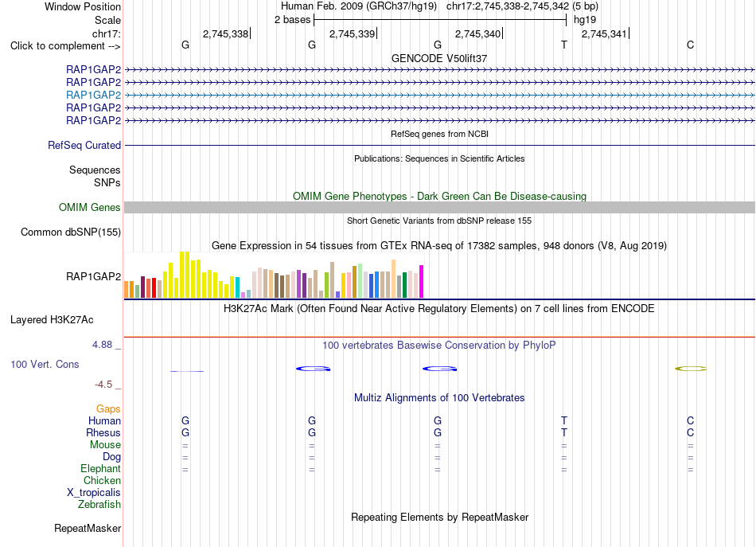Open 'OMIM Gene Phenotypes' green track title
This screenshot has height=547, width=756.
tap(439, 197)
